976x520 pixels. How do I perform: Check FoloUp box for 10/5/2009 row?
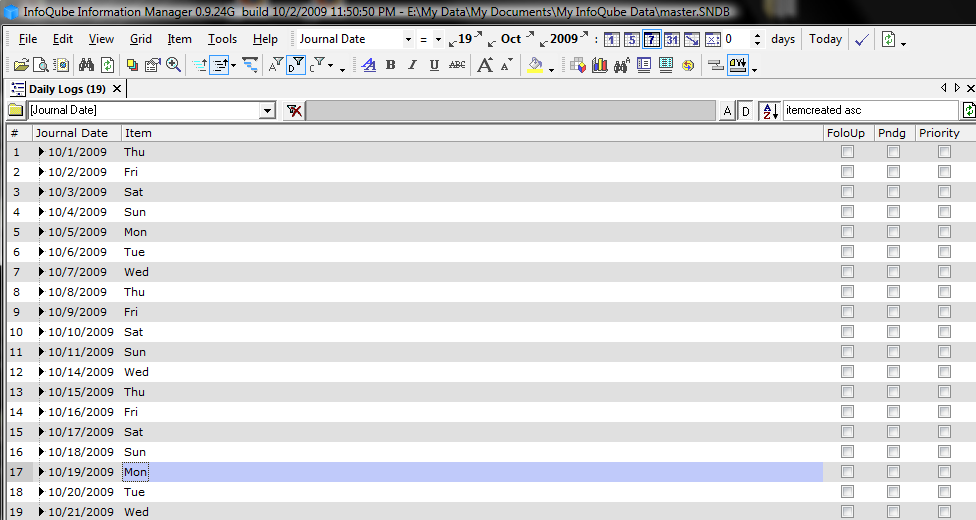847,232
